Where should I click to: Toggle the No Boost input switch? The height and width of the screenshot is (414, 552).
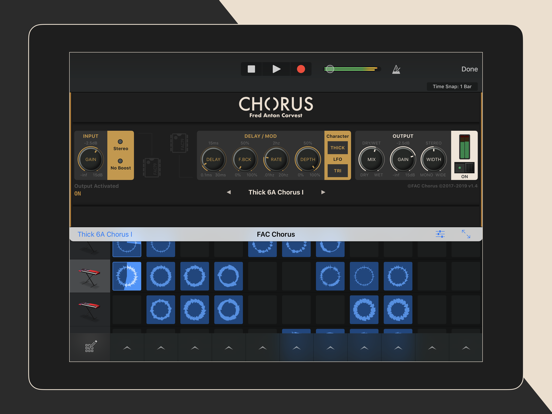(120, 164)
